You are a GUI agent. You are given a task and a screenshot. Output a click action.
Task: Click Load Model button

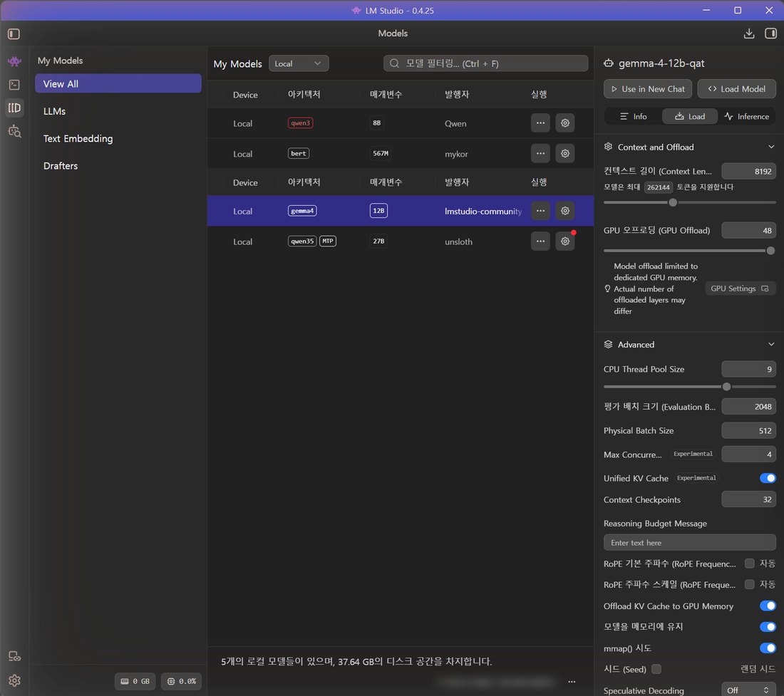(736, 89)
